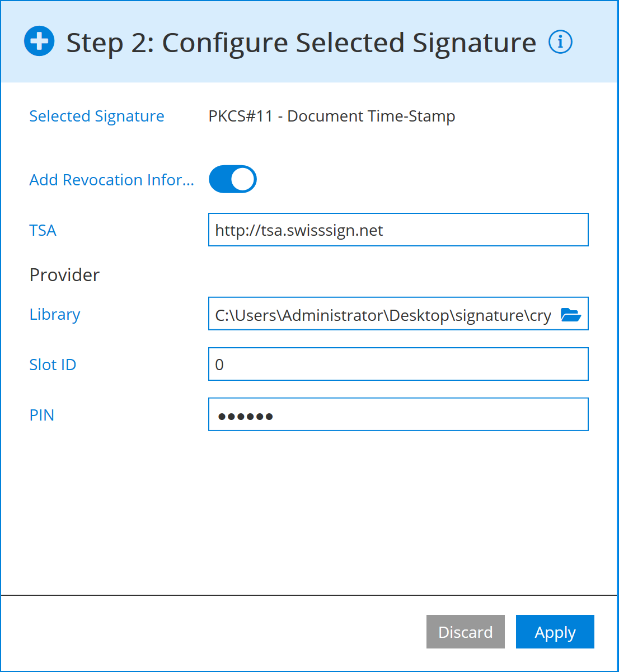Select the blue circular add symbol
The height and width of the screenshot is (672, 619).
[x=39, y=41]
